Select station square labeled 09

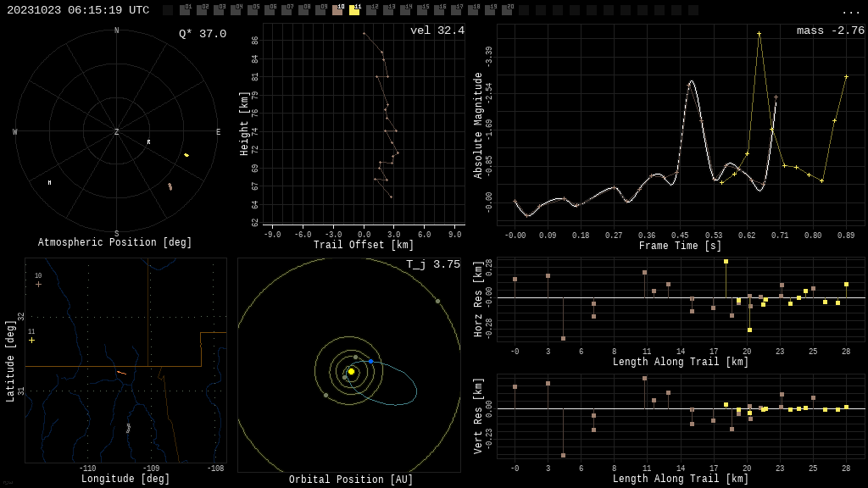point(320,10)
